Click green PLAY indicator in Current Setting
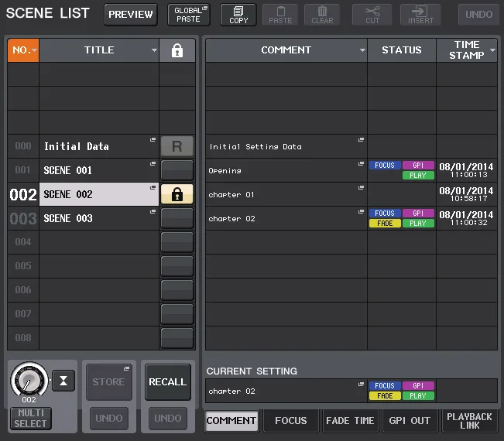Image resolution: width=504 pixels, height=441 pixels. coord(418,396)
